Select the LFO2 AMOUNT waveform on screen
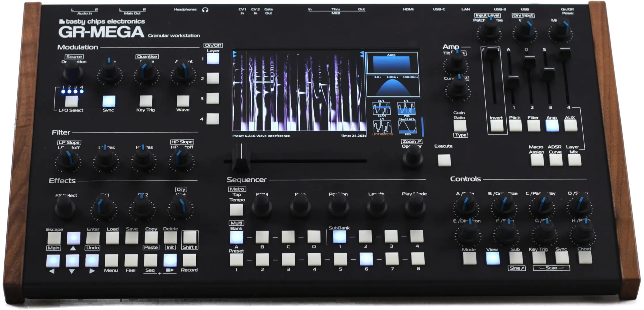 (x=382, y=127)
